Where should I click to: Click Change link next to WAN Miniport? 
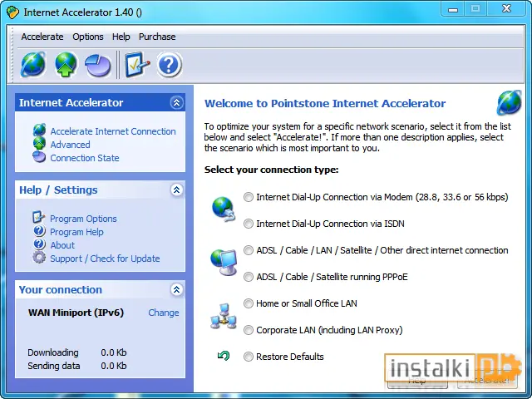tap(164, 313)
